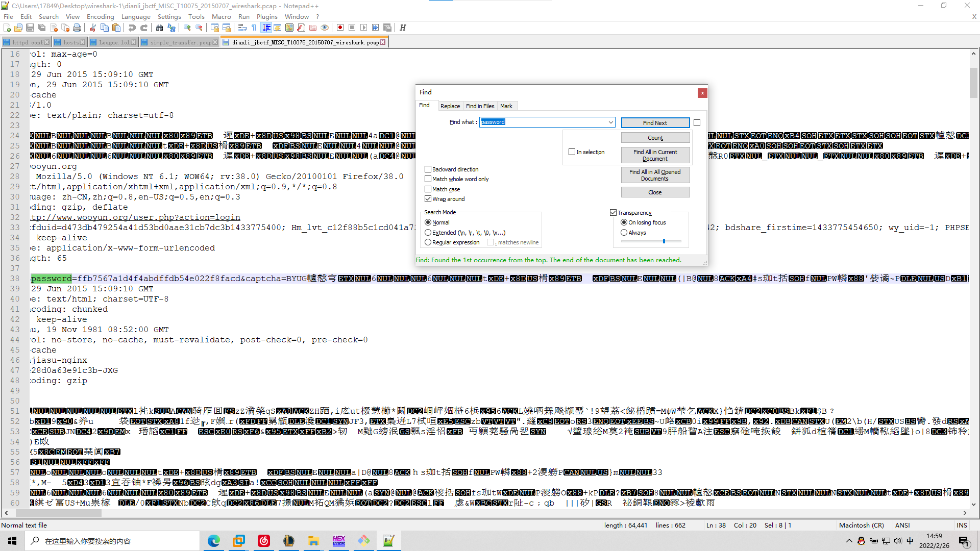Click the Zoom In magnifier icon
This screenshot has height=551, width=980.
pos(187,28)
